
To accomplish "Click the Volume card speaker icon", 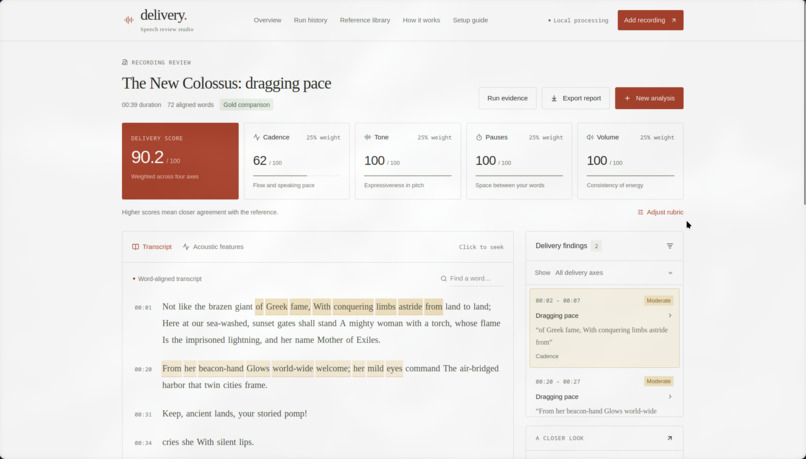I will click(590, 137).
